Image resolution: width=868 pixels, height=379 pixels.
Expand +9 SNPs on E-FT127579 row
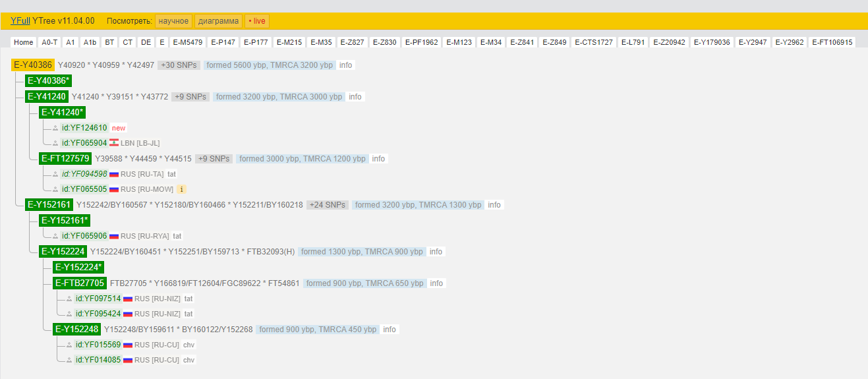[x=214, y=159]
